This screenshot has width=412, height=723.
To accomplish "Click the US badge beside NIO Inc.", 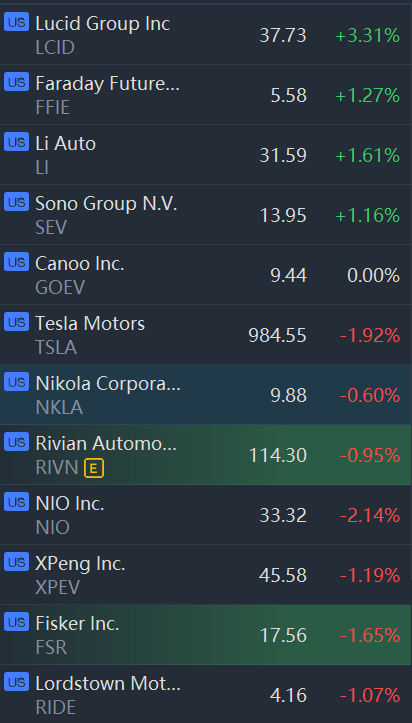I will pyautogui.click(x=17, y=502).
